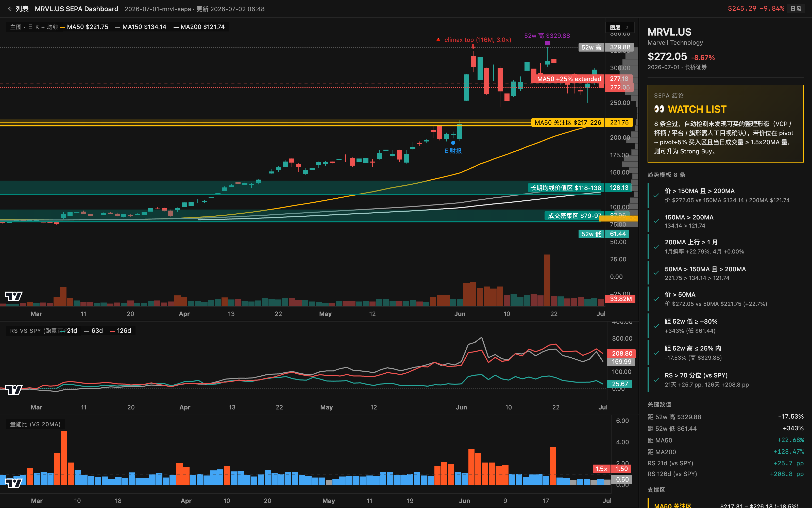Click the 支撑区 section header
Viewport: 812px width, 508px height.
tap(656, 489)
